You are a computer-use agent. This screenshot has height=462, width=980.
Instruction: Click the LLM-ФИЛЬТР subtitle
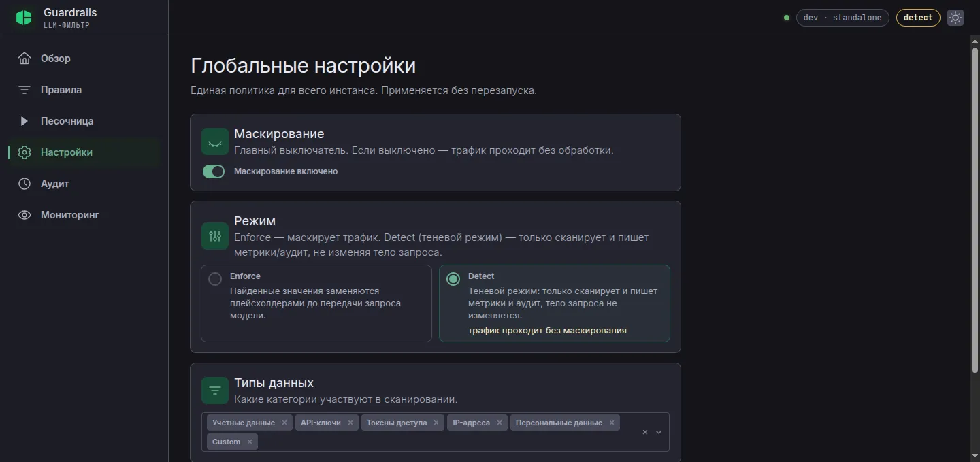[x=67, y=26]
